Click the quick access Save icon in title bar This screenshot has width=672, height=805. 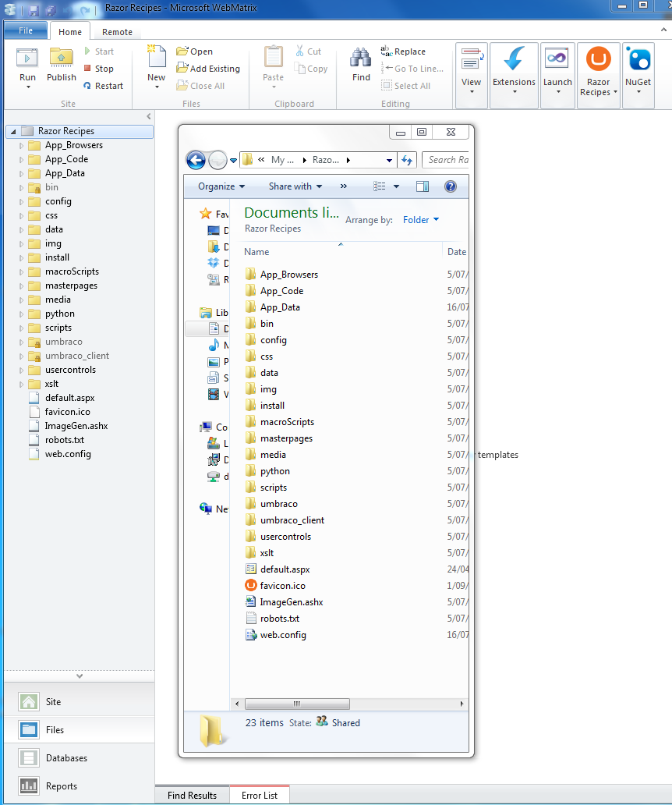34,9
